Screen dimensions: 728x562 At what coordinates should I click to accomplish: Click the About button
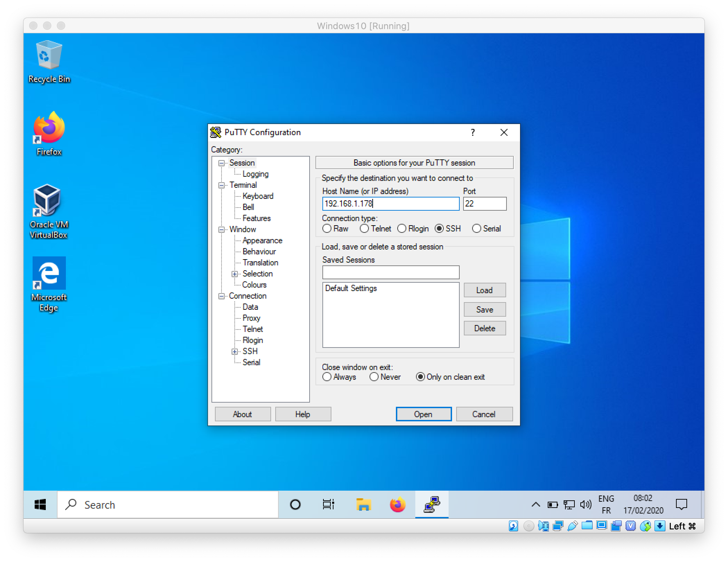click(243, 414)
